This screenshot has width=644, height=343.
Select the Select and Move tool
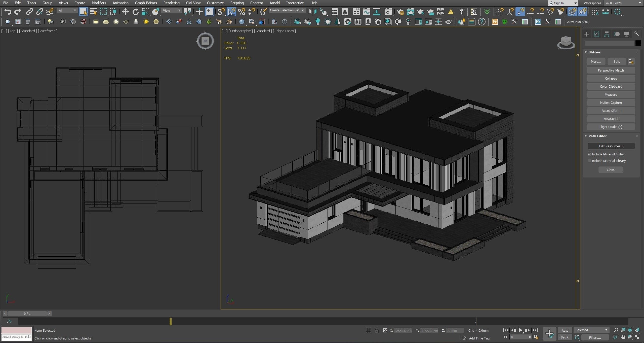tap(125, 12)
